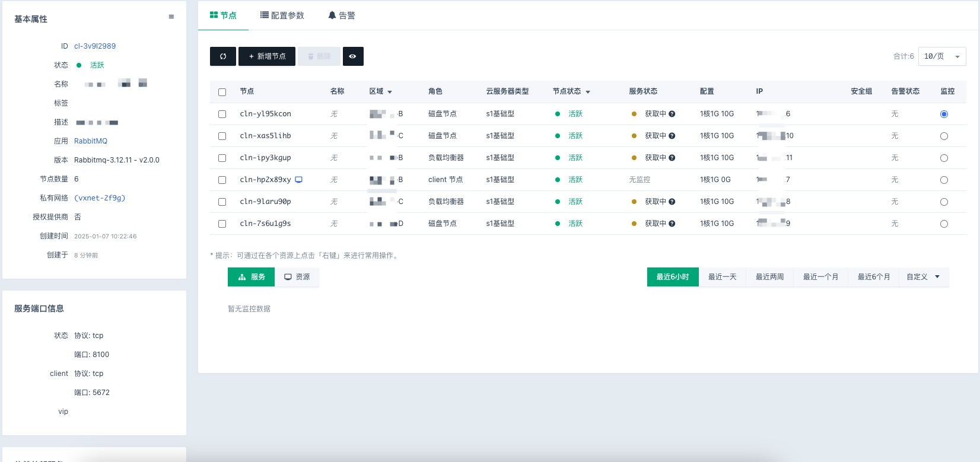The height and width of the screenshot is (462, 980).
Task: Select the 服务 monitoring tab
Action: click(252, 277)
